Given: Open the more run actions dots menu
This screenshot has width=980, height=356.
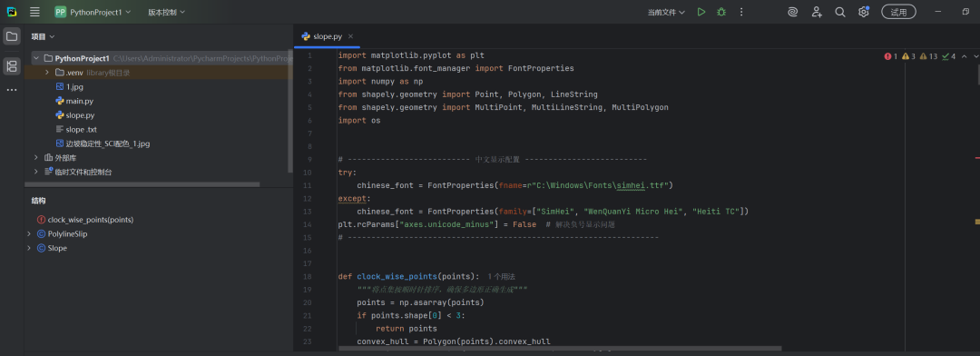Looking at the screenshot, I should (x=741, y=12).
